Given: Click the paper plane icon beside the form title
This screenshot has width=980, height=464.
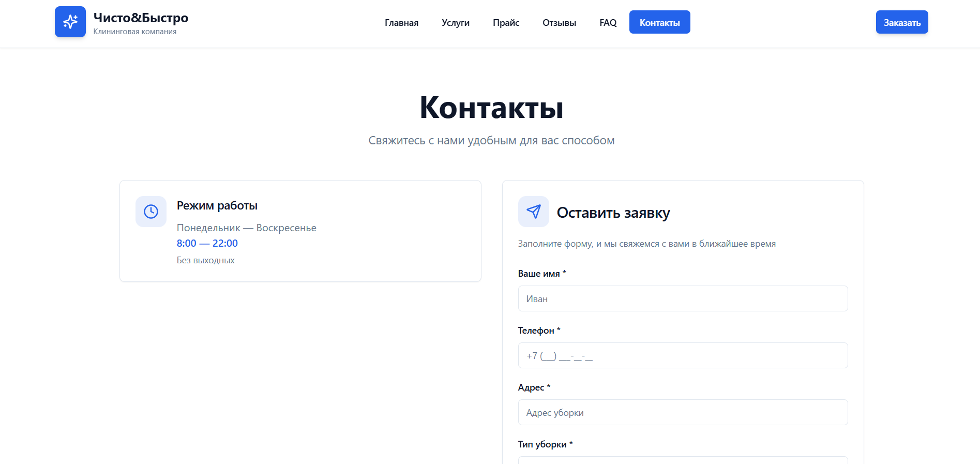Looking at the screenshot, I should (533, 212).
